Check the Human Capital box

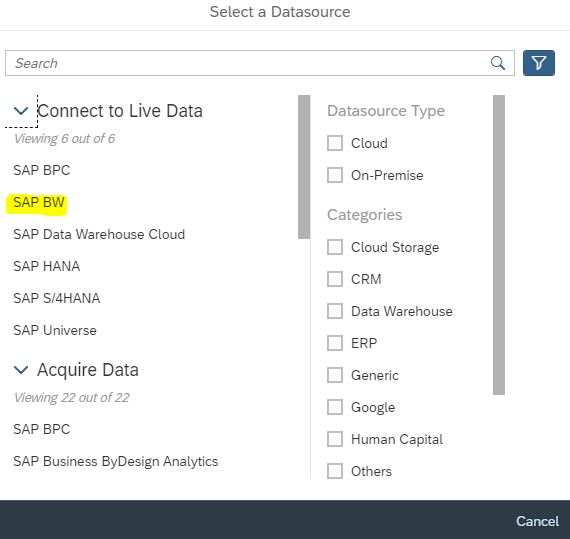334,439
